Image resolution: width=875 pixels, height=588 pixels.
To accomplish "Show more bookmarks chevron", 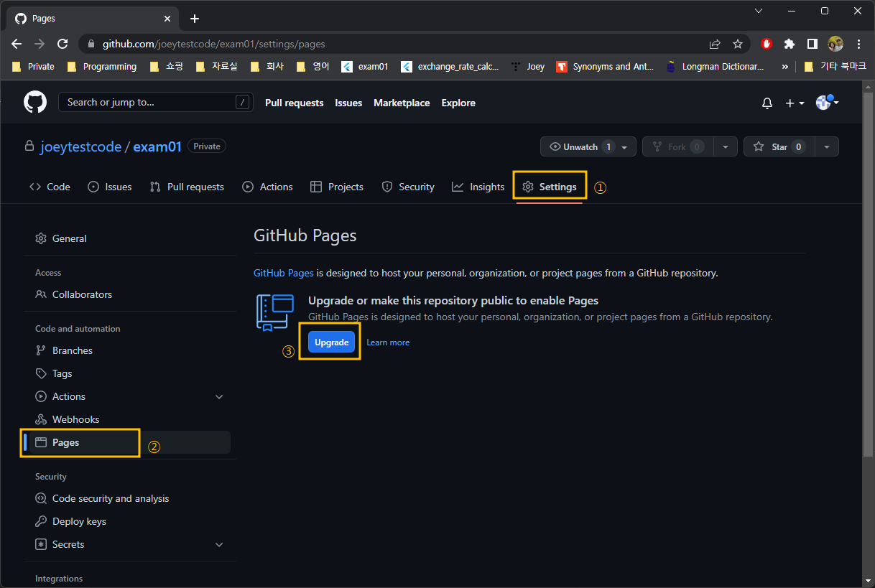I will pos(784,66).
